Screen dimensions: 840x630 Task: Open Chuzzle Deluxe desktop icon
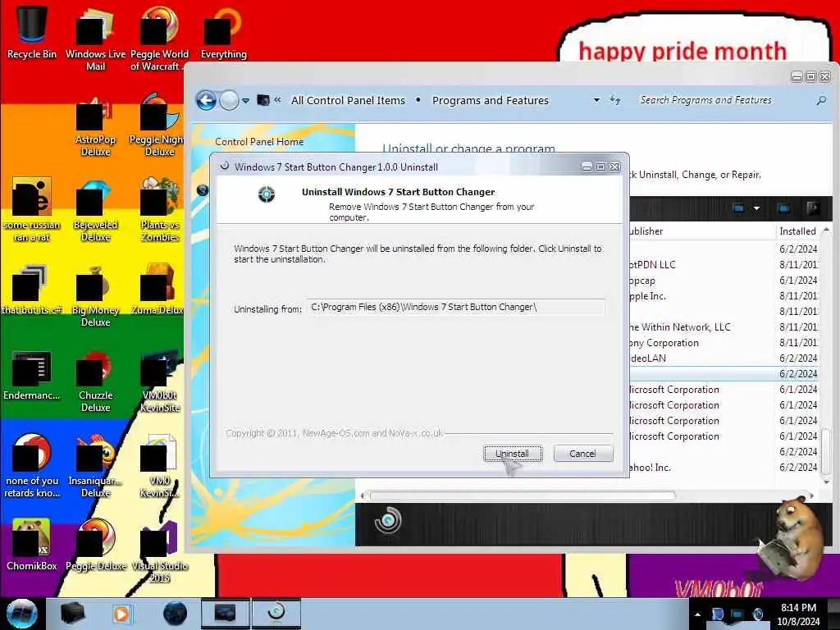point(95,381)
